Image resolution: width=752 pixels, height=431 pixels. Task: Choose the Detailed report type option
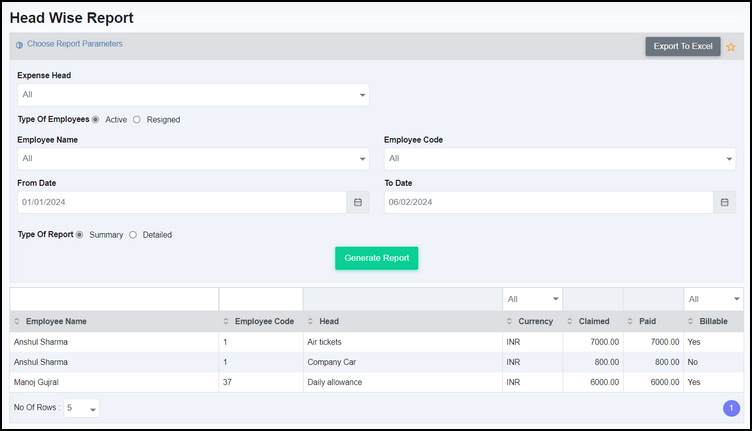(x=134, y=235)
